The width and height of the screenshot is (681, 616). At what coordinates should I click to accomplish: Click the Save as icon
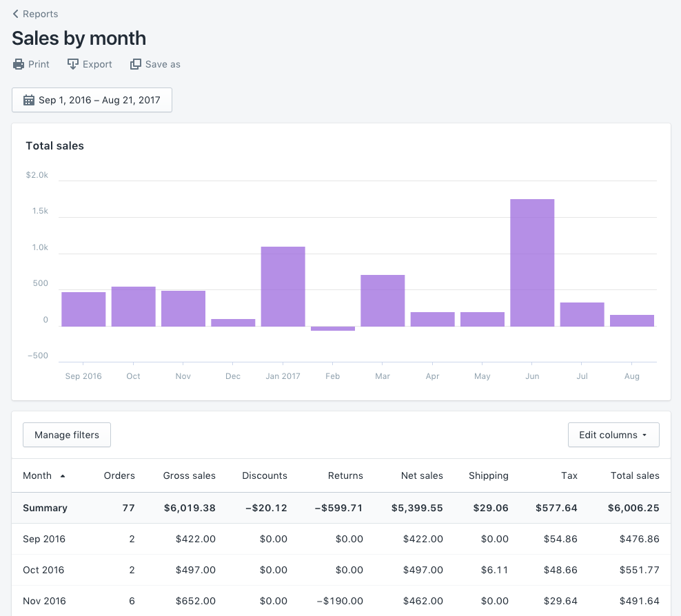coord(135,63)
